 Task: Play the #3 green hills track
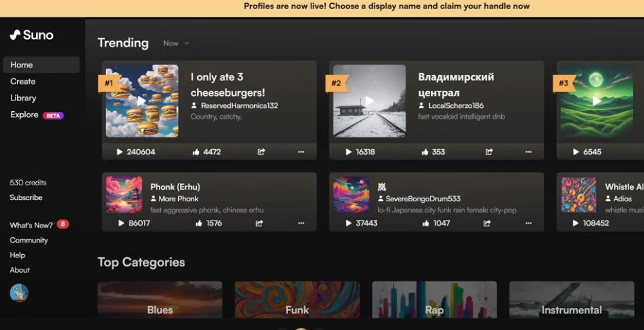[596, 100]
